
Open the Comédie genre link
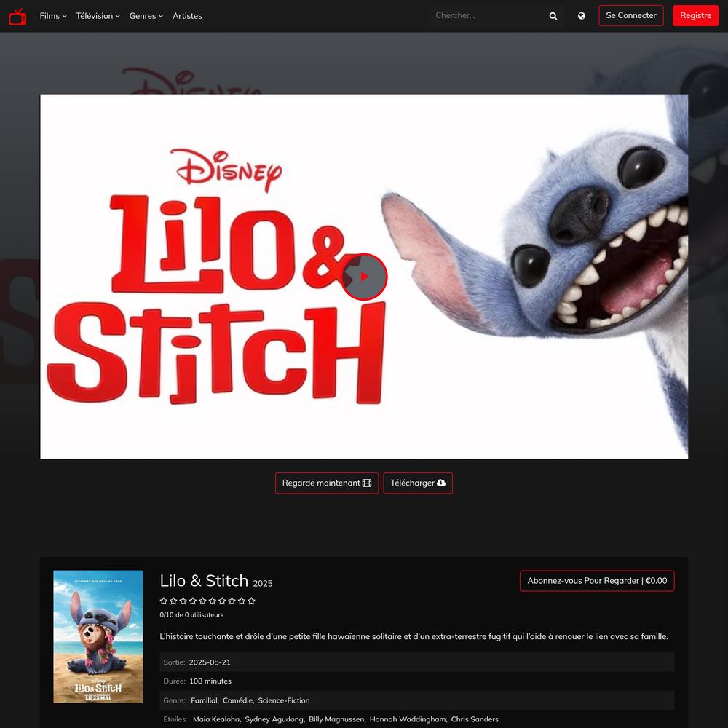pyautogui.click(x=238, y=700)
